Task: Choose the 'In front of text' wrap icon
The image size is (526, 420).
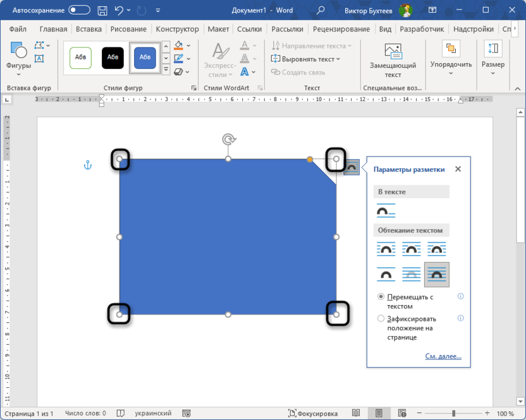Action: coord(436,275)
